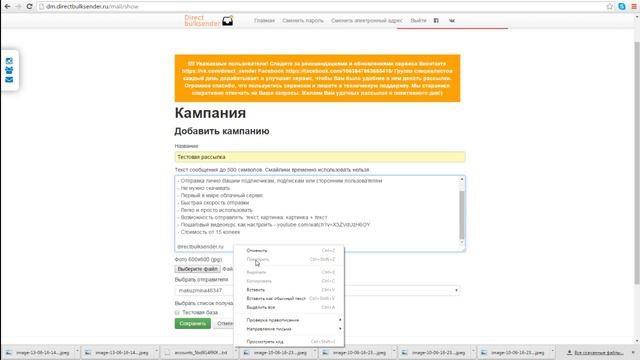The image size is (640, 360).
Task: Click into the Название campaign name field
Action: [320, 157]
